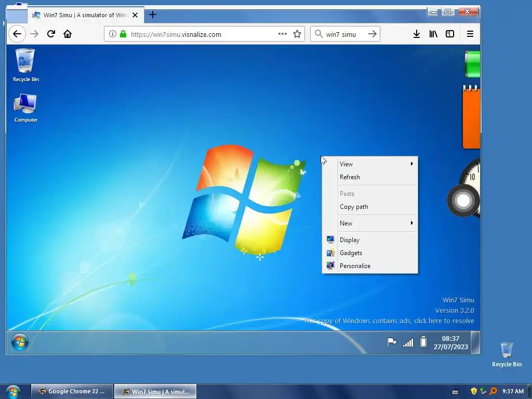Select Copy path menu entry

pyautogui.click(x=370, y=207)
